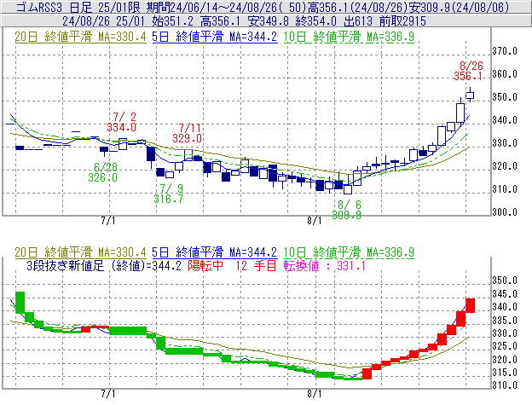Click upper chart 5日 終値平滑 MA=344.2 legend
Viewport: 532px width, 405px height.
tap(215, 37)
